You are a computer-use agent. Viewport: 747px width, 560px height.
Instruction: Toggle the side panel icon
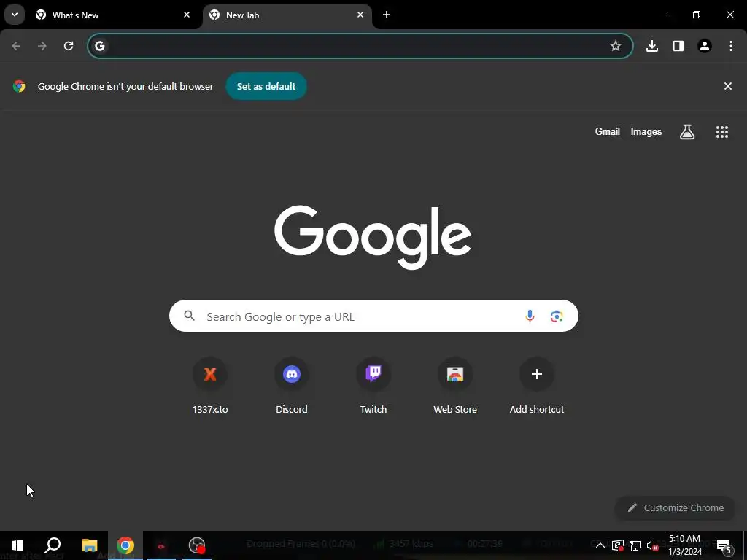(678, 46)
